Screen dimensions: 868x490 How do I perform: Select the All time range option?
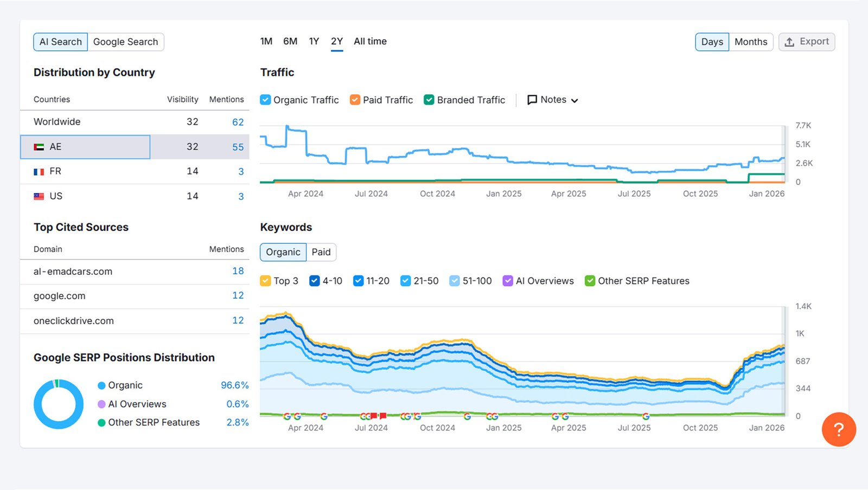370,41
